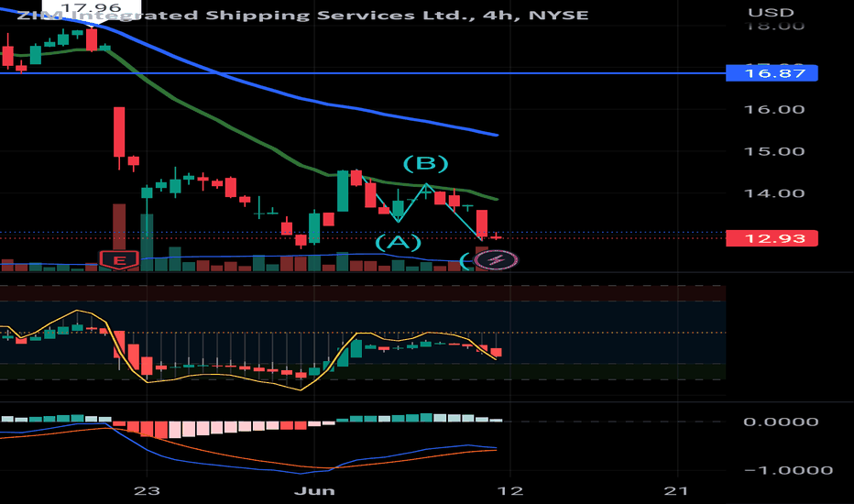Image resolution: width=854 pixels, height=504 pixels.
Task: Click the 23 date axis label
Action: point(147,491)
